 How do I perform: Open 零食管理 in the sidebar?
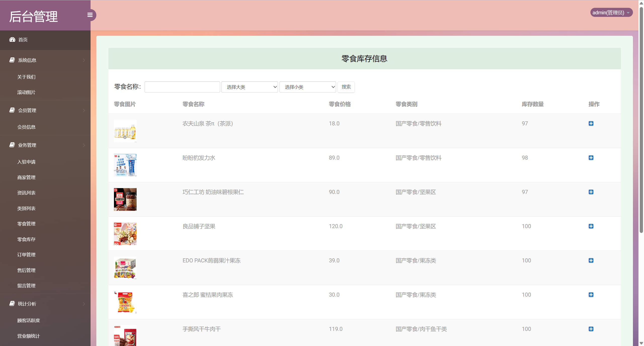coord(26,224)
